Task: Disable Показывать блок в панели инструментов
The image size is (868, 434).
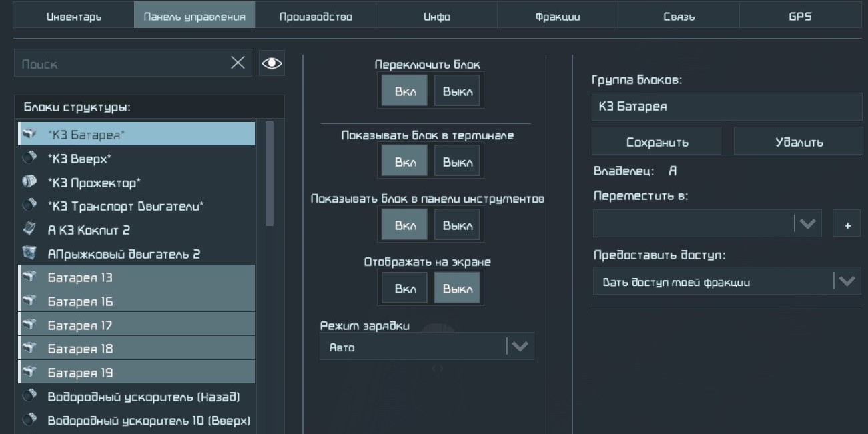Action: (x=456, y=223)
